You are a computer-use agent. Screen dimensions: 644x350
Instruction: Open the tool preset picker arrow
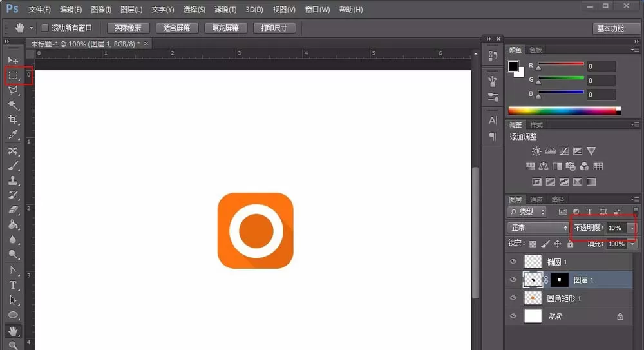pos(31,28)
